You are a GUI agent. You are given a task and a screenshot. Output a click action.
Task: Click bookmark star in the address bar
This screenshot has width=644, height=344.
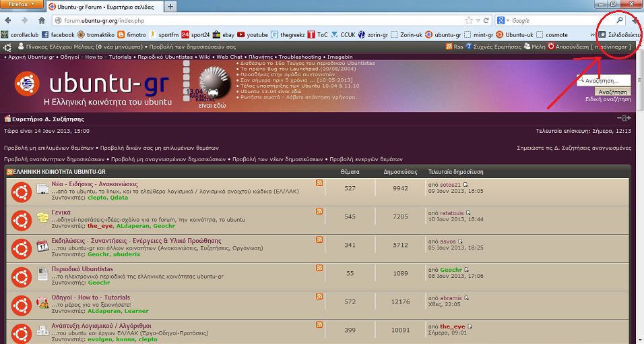click(469, 20)
